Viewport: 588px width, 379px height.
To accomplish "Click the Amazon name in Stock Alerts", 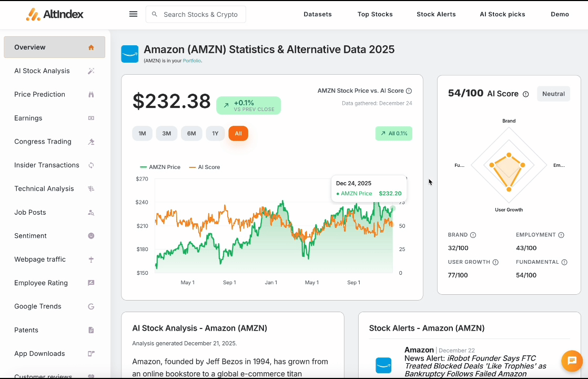I will click(419, 350).
